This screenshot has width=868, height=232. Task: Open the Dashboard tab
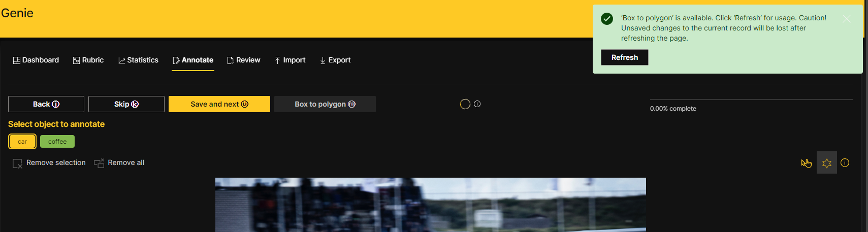(x=36, y=60)
